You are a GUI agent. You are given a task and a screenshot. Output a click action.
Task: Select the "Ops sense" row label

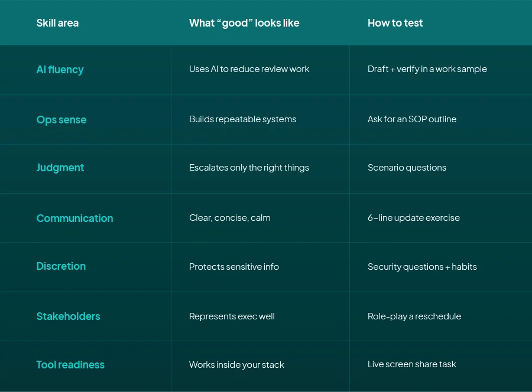(61, 120)
